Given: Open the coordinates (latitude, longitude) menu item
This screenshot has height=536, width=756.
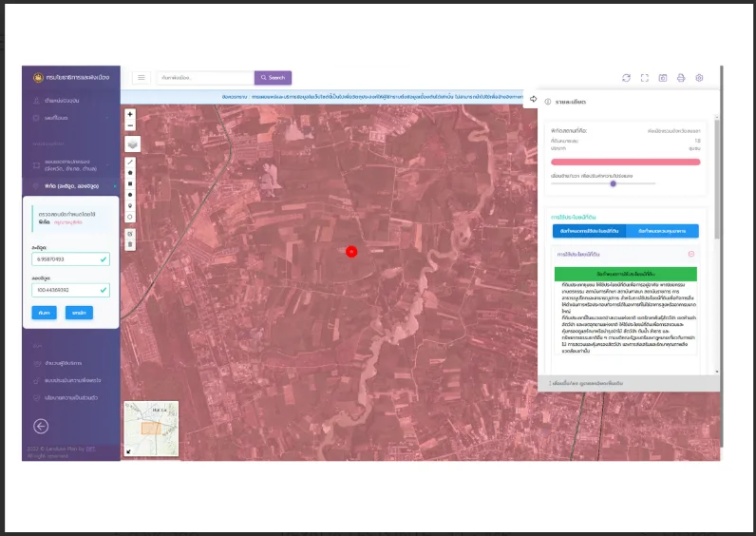Looking at the screenshot, I should [70, 186].
